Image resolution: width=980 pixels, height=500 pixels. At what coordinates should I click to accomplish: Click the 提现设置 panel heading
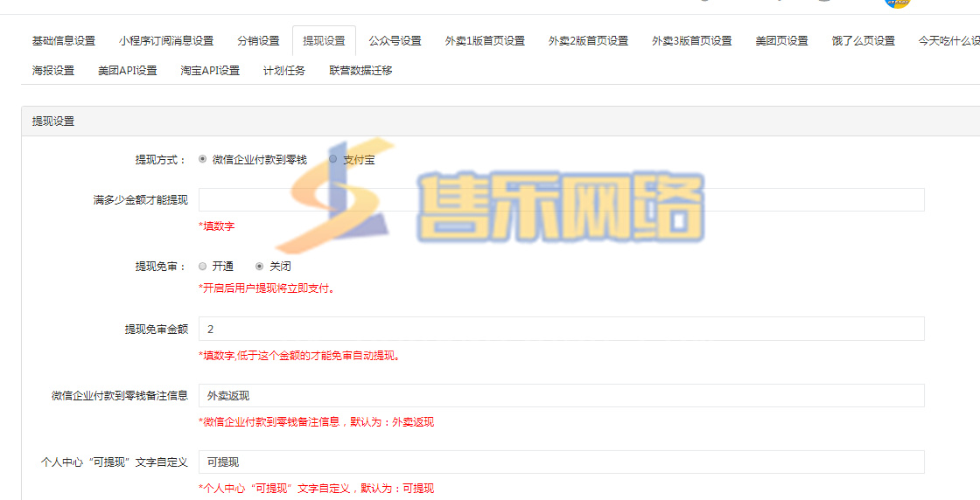tap(53, 122)
